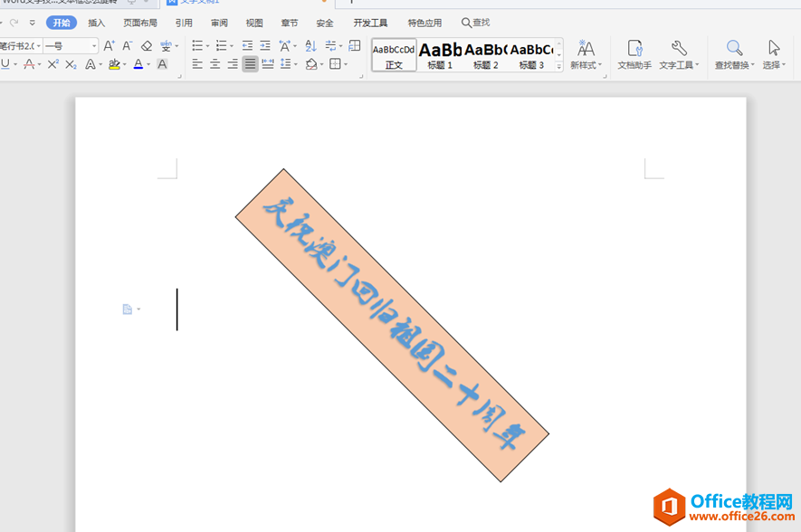Expand the borders dropdown arrow
801x532 pixels.
346,64
